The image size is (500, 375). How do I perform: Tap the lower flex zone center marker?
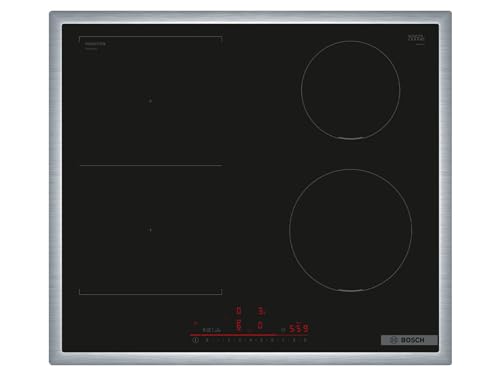[x=150, y=229]
